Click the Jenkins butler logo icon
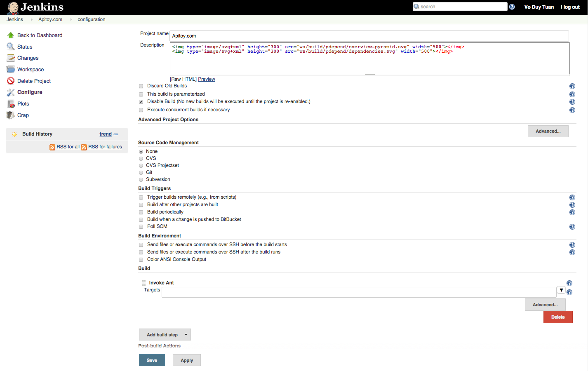This screenshot has width=588, height=371. 13,7
